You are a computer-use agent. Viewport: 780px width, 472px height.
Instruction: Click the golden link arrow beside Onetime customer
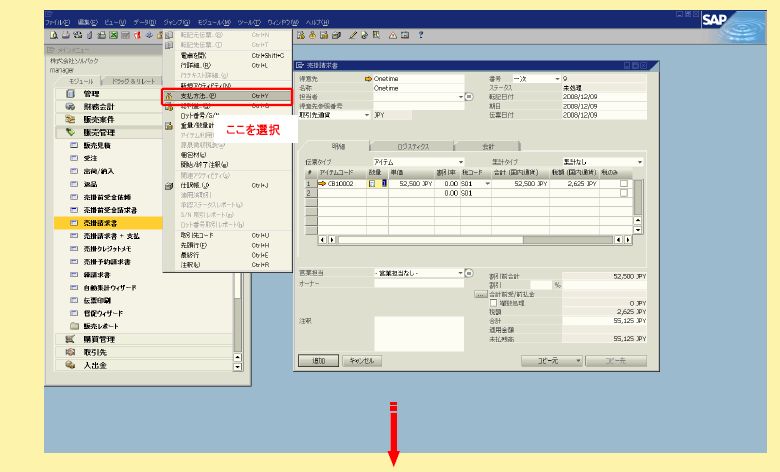point(368,79)
